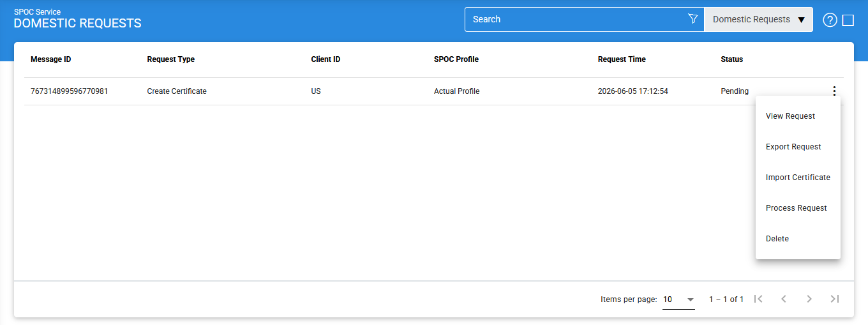
Task: Click the Request Time column header
Action: point(622,59)
